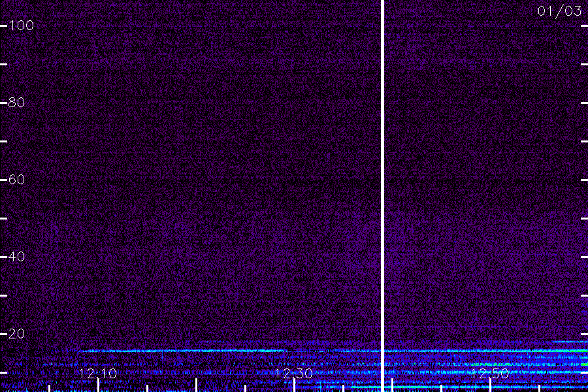Screen dimensions: 588x392
Task: Click the 100 frequency axis label
Action: pyautogui.click(x=21, y=25)
